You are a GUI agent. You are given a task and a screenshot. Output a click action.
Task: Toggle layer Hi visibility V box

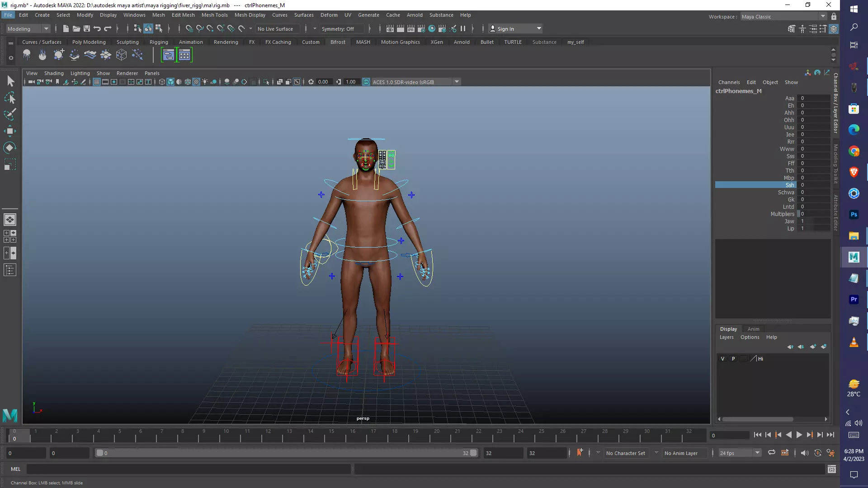tap(722, 359)
